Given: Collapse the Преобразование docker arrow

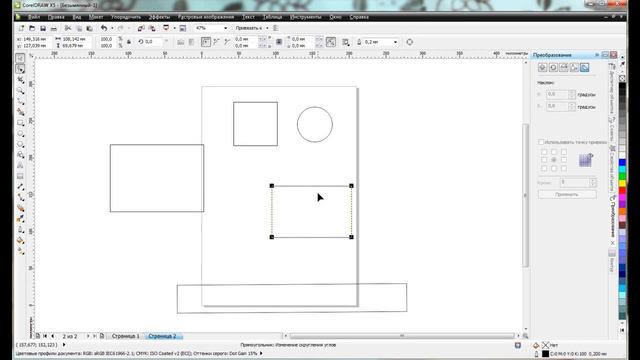Looking at the screenshot, I should point(597,55).
